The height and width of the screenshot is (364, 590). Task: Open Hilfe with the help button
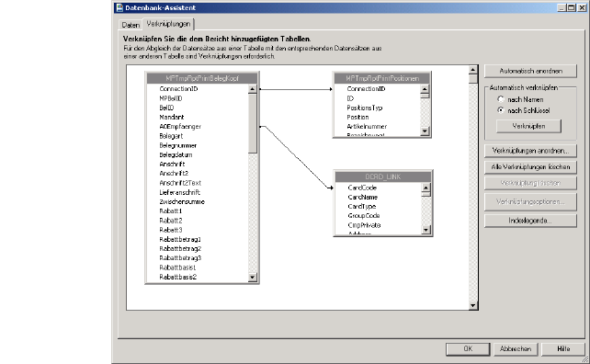(563, 349)
